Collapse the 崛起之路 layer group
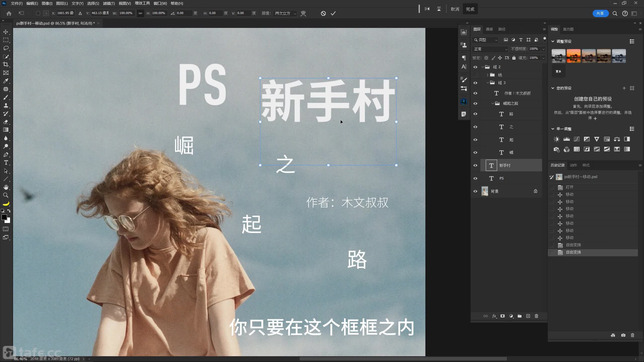Screen dimensions: 644x362 [x=493, y=103]
